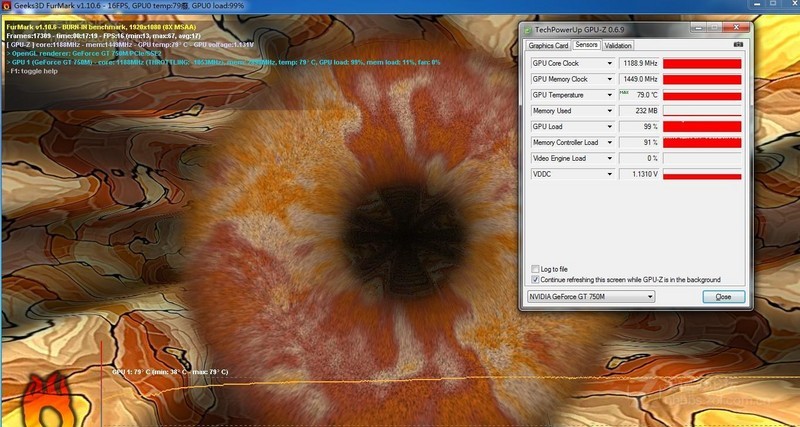This screenshot has height=427, width=800.
Task: Expand the VDDC sensor dropdown
Action: tap(609, 174)
